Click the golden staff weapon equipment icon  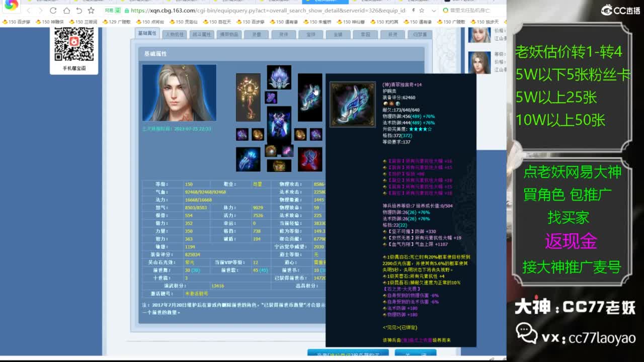(248, 98)
